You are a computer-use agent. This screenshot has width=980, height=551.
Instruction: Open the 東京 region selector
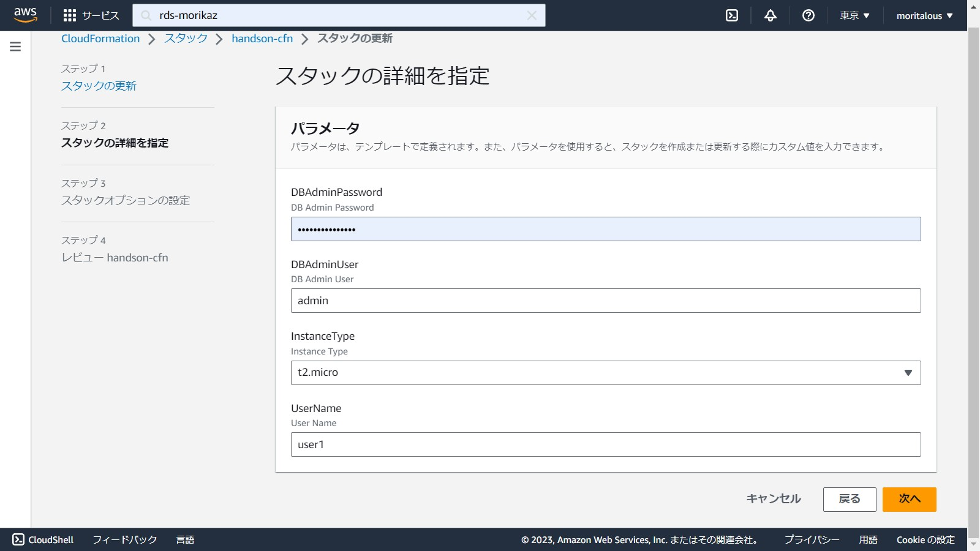(854, 15)
